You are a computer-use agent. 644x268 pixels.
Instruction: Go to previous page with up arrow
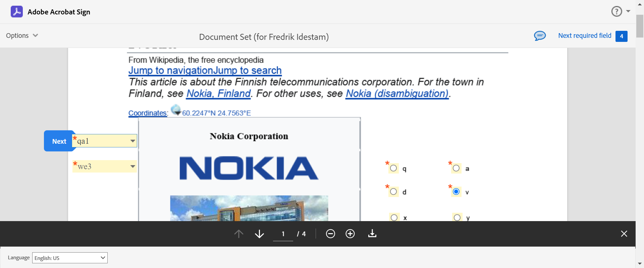click(x=239, y=234)
